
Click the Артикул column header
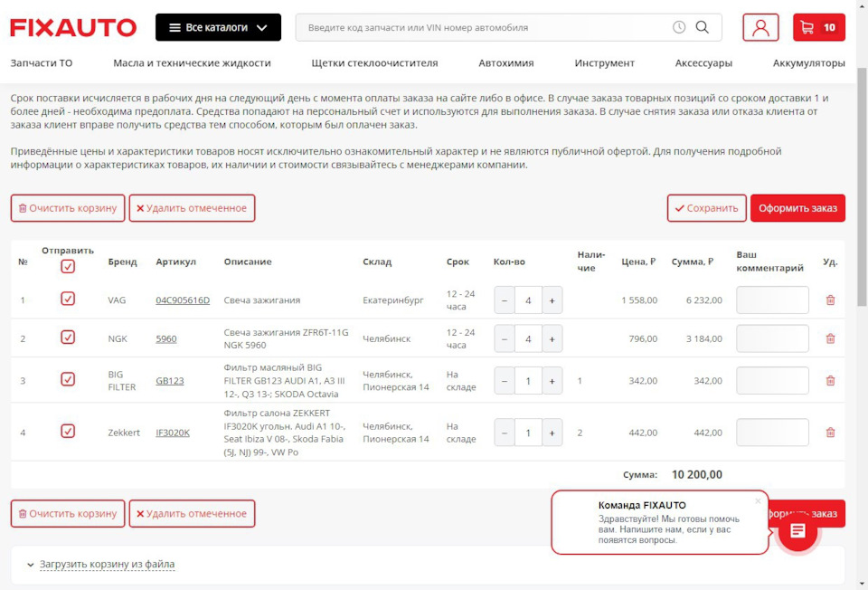tap(175, 262)
